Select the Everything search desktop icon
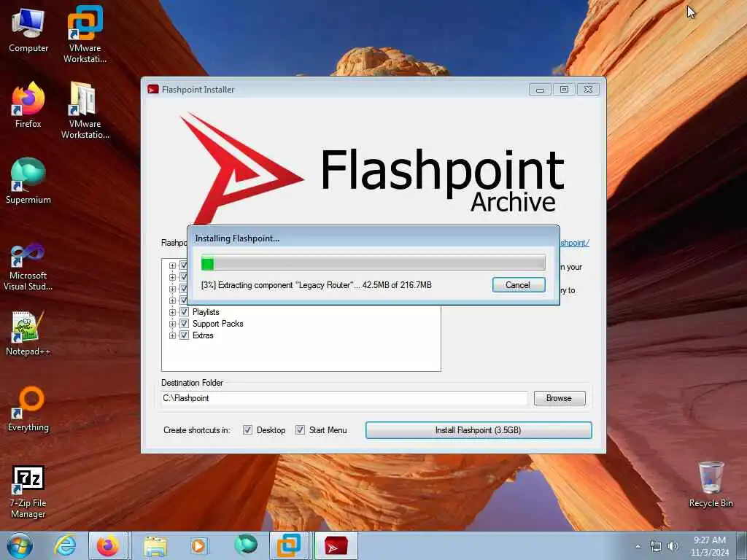Viewport: 747px width, 560px height. point(28,408)
